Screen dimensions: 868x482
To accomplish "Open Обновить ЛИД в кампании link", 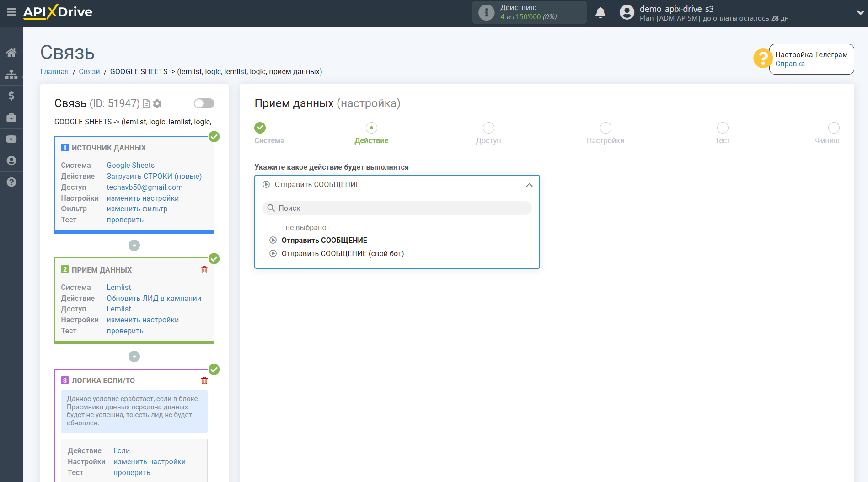I will pos(154,298).
